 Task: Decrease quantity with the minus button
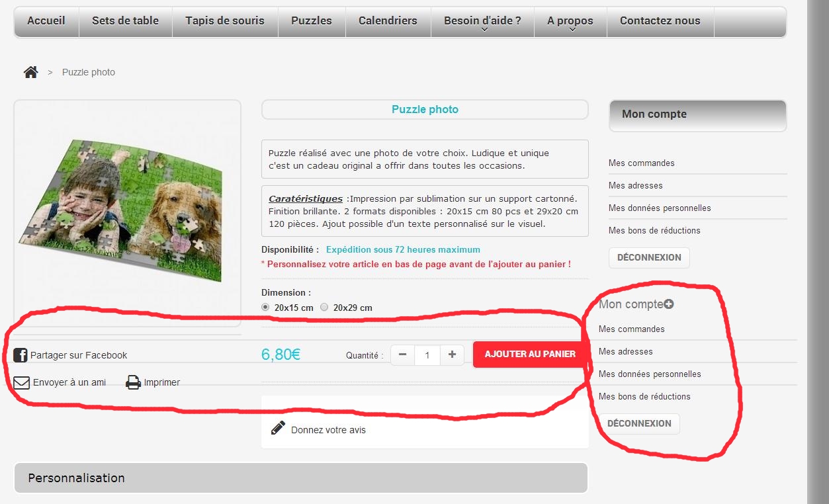pos(402,355)
